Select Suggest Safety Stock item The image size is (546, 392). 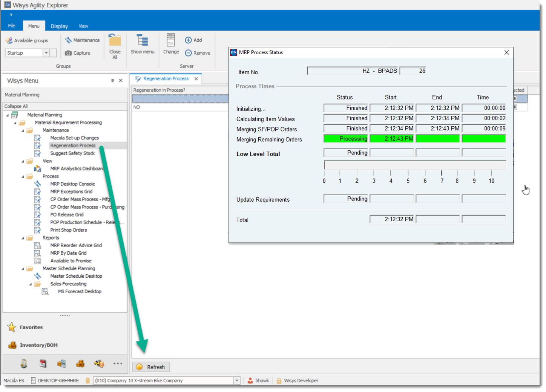(72, 153)
